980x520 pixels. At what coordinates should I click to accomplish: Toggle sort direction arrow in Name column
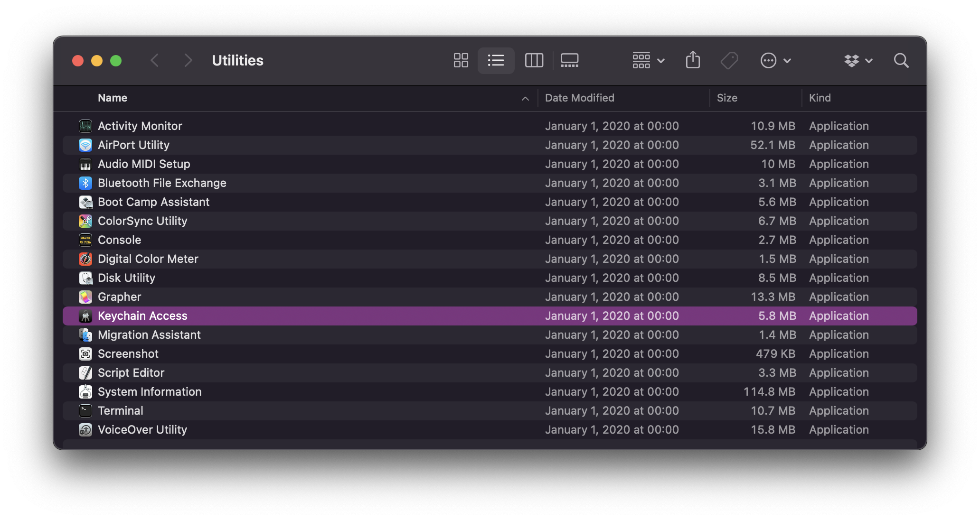click(525, 98)
